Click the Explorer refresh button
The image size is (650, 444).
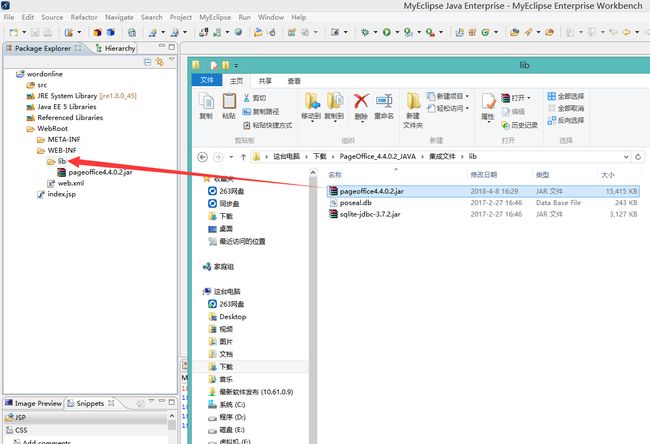[x=638, y=157]
